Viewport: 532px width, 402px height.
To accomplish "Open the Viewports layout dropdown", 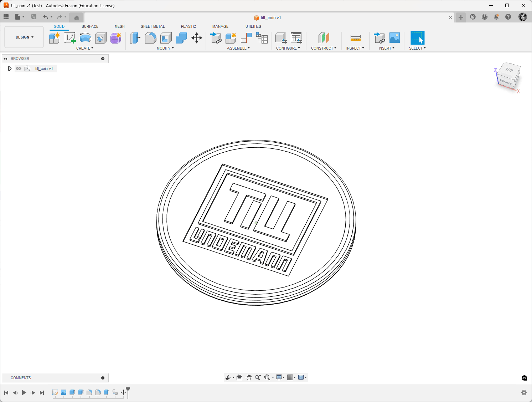I will (303, 377).
